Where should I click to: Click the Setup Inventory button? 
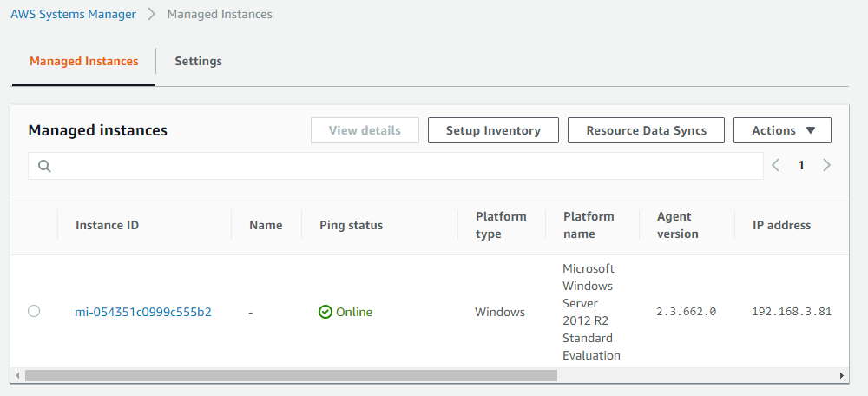tap(493, 131)
